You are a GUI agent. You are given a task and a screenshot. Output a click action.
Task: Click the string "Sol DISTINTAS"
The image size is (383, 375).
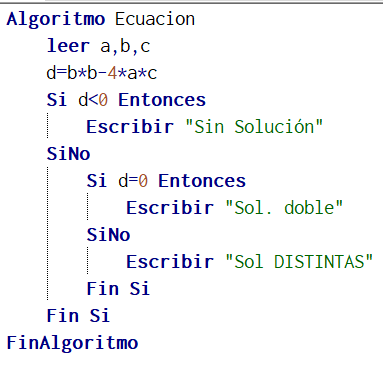pyautogui.click(x=299, y=261)
